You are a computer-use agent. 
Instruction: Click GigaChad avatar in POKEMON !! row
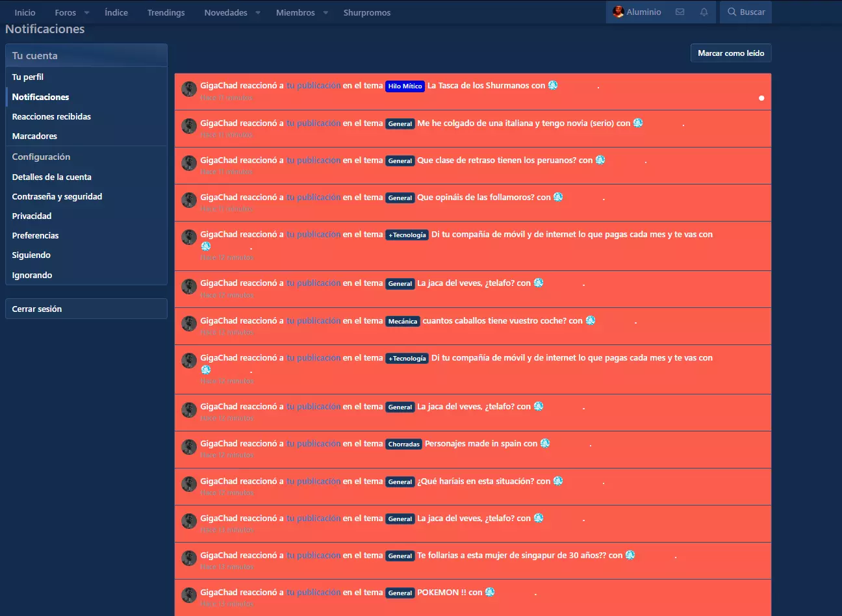click(x=189, y=596)
